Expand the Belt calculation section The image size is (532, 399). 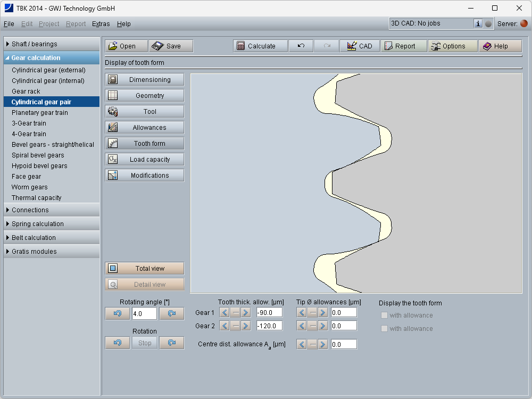[x=51, y=238]
